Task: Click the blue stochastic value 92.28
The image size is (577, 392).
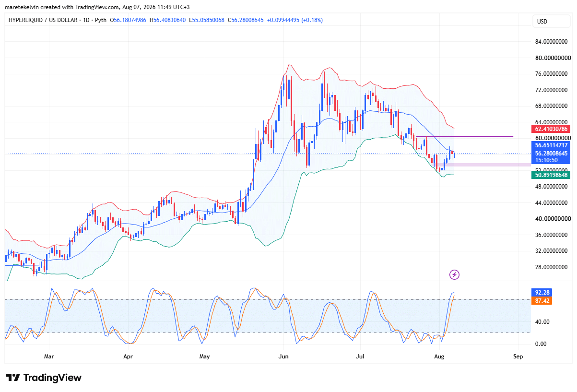Action: (542, 292)
